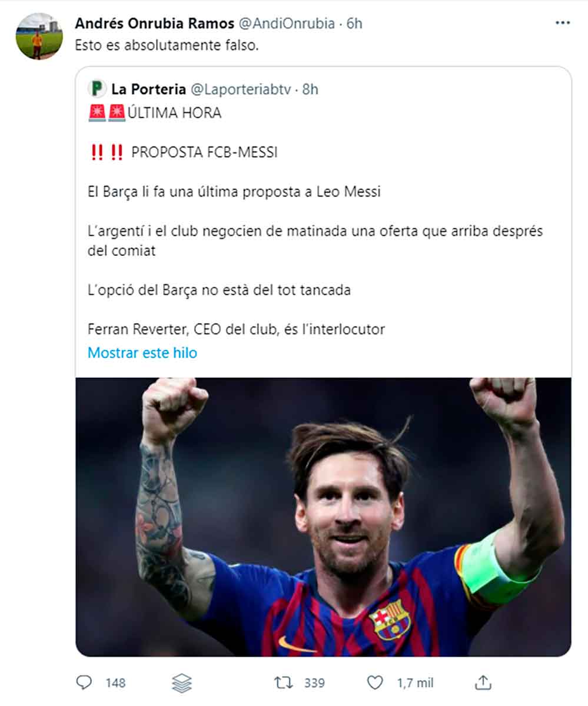Open the 6h timestamp of the tweet
Image resolution: width=588 pixels, height=706 pixels.
(354, 24)
